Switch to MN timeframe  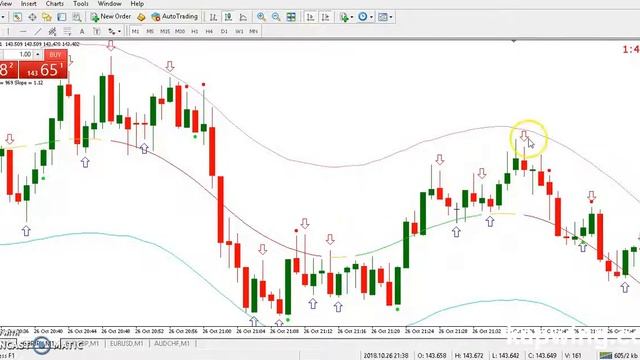[x=253, y=31]
